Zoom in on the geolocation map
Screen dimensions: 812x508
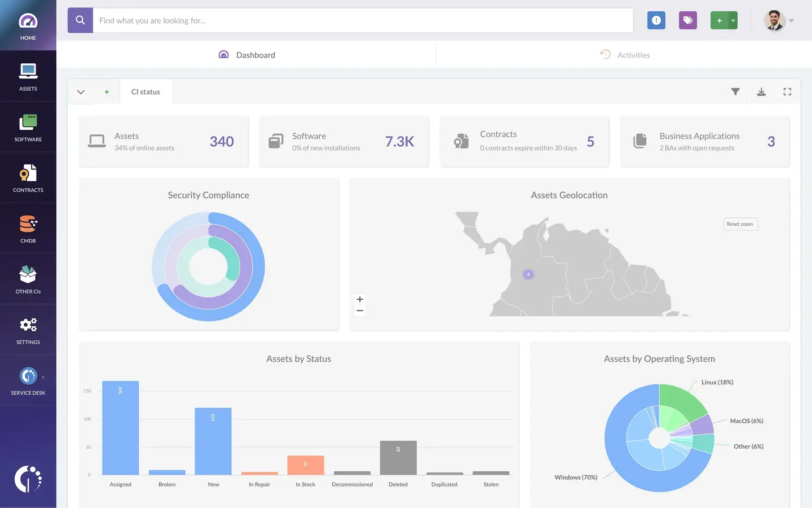point(360,299)
